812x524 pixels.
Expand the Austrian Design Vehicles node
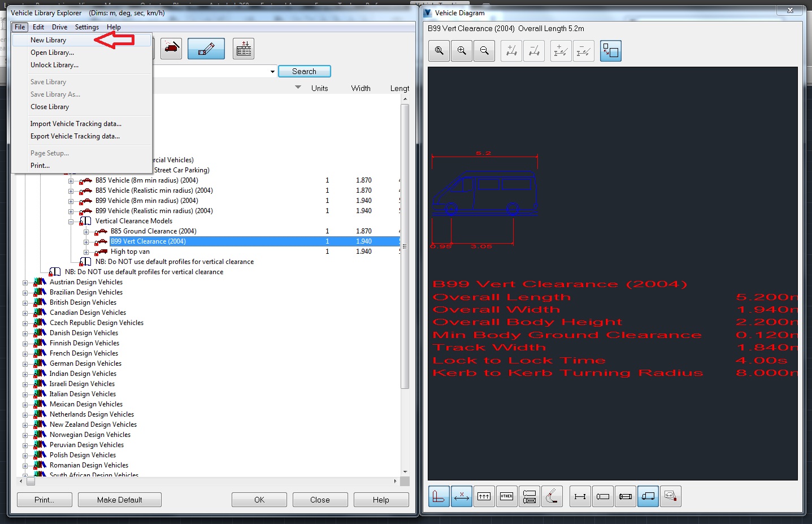click(x=25, y=283)
